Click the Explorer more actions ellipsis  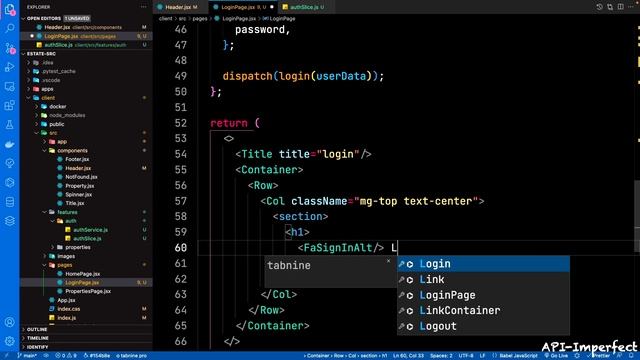[x=143, y=7]
